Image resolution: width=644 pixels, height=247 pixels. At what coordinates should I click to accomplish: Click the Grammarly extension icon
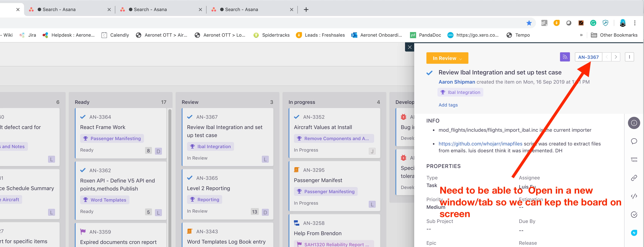pyautogui.click(x=593, y=23)
